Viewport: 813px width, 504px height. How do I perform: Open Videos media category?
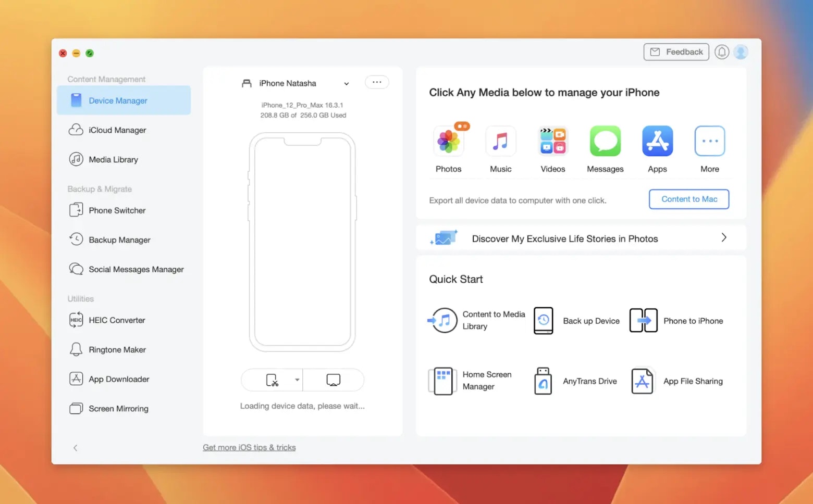[x=552, y=142]
